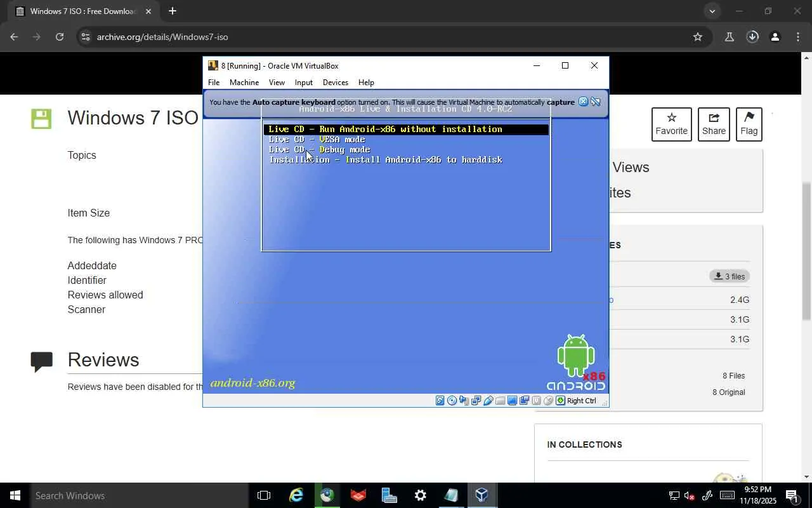Image resolution: width=812 pixels, height=508 pixels.
Task: Open the taskbar clock showing 9:52 PM
Action: [757, 495]
